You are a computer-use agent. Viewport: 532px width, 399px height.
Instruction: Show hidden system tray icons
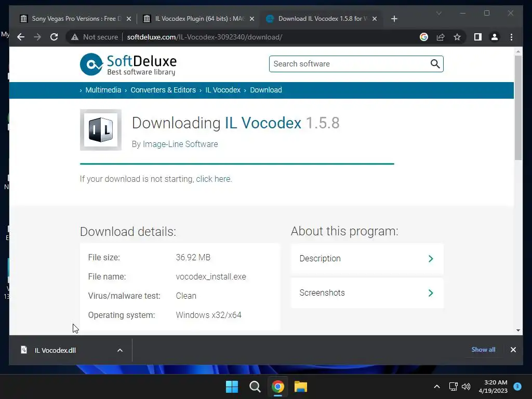(436, 387)
